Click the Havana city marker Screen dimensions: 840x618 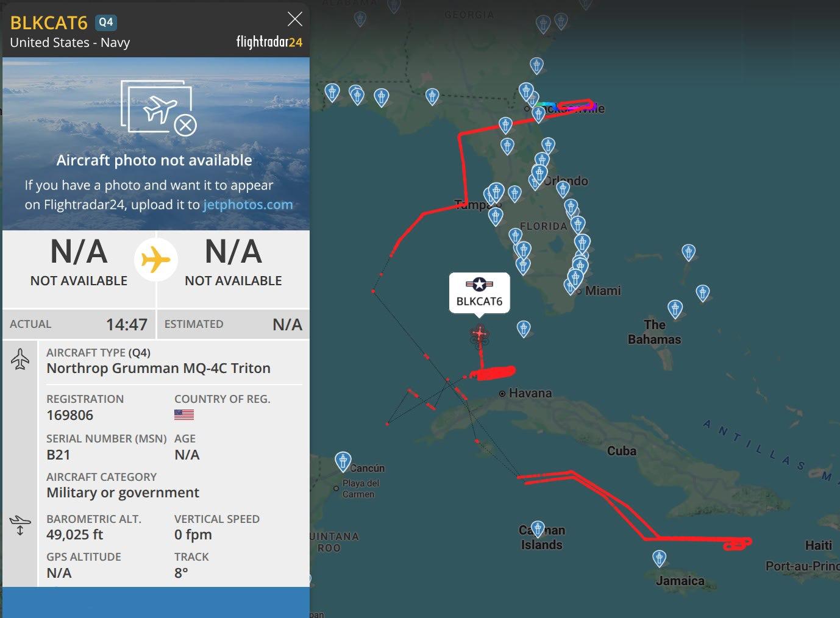point(502,394)
